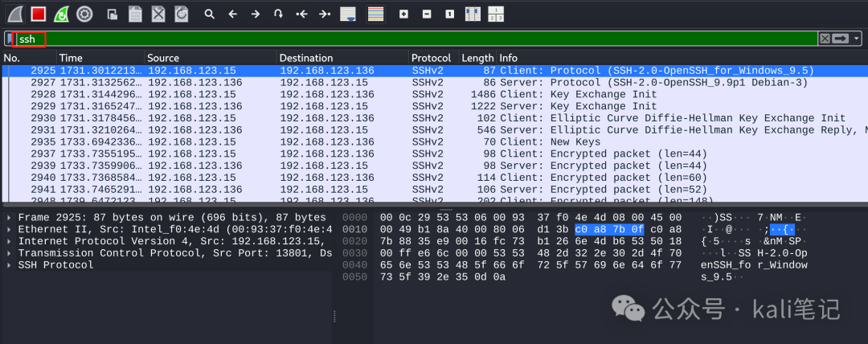Jump to the first packet

click(x=301, y=14)
